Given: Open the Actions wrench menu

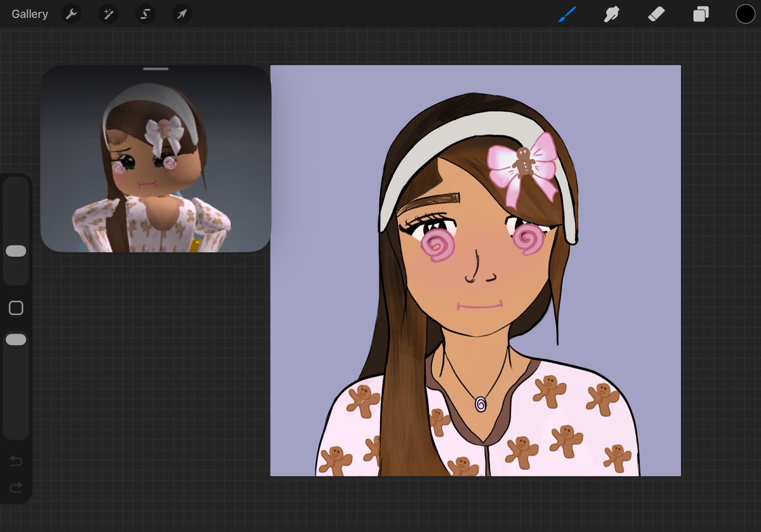Looking at the screenshot, I should point(71,14).
